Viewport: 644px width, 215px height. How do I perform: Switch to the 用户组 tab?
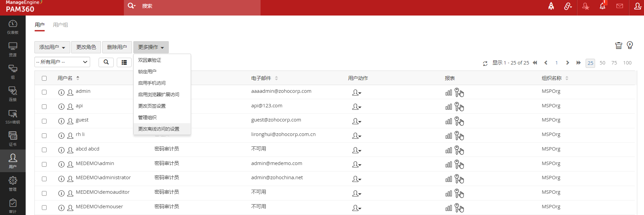(60, 25)
